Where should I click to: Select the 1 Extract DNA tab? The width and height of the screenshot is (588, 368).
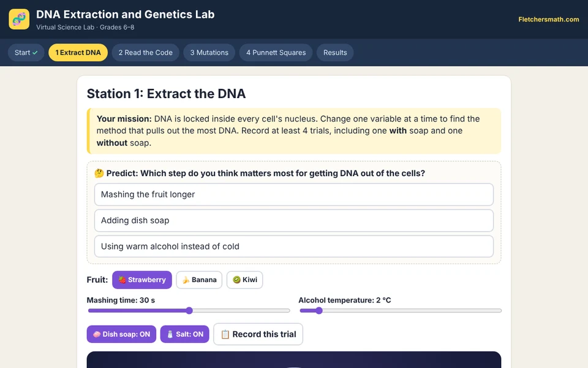coord(78,53)
